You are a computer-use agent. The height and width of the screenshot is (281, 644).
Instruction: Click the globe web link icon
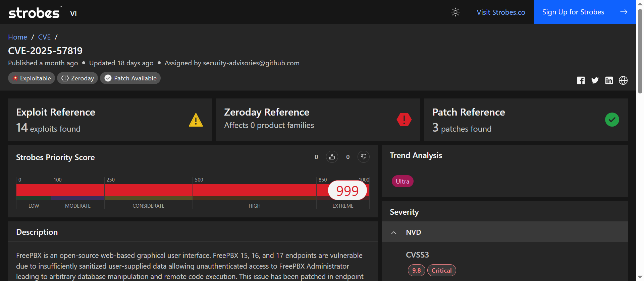(623, 80)
